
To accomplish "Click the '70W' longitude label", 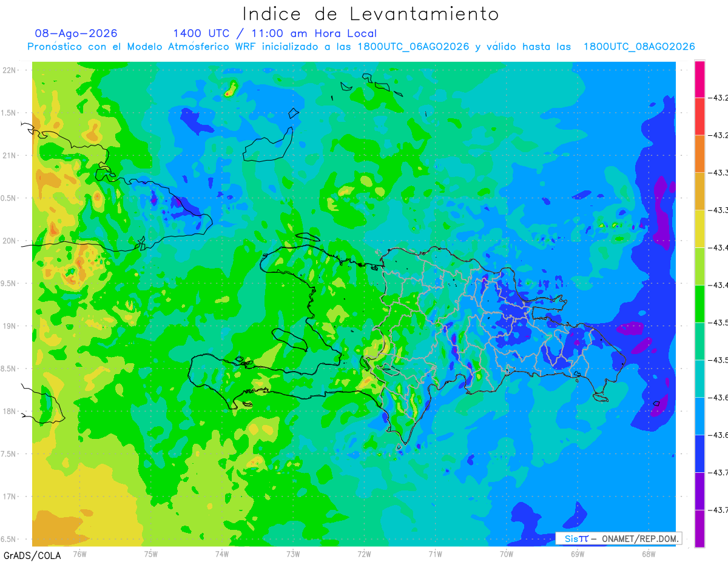I will click(x=507, y=554).
